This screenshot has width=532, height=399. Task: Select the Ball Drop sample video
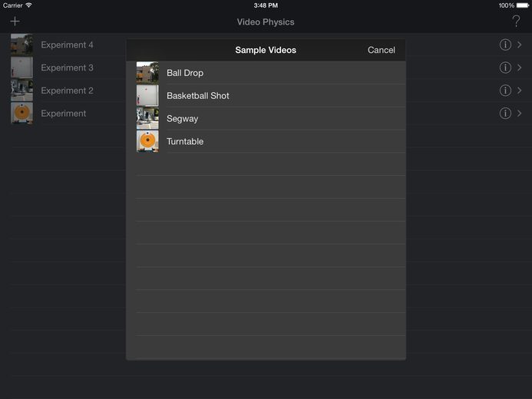point(266,73)
